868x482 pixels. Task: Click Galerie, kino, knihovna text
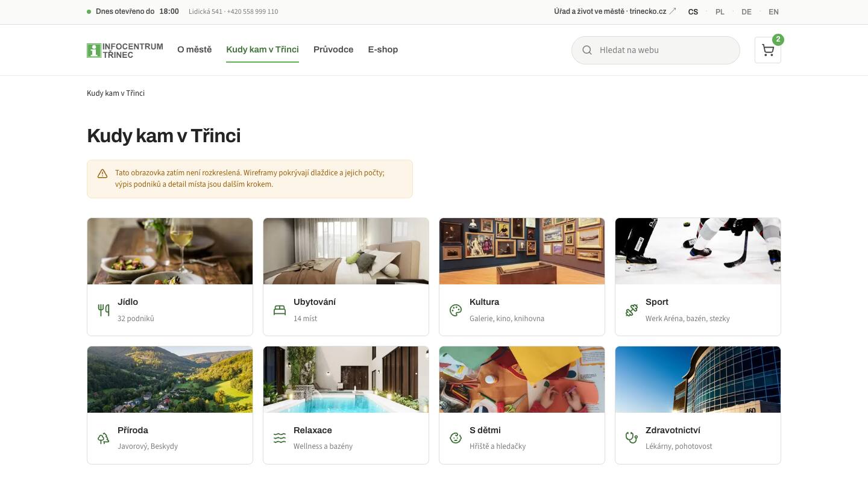pos(507,319)
